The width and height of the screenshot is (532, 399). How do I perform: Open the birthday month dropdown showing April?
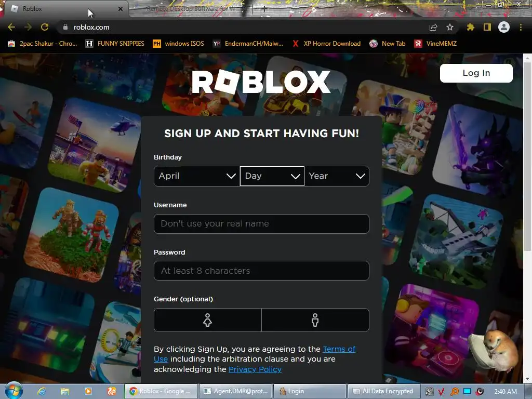point(197,176)
